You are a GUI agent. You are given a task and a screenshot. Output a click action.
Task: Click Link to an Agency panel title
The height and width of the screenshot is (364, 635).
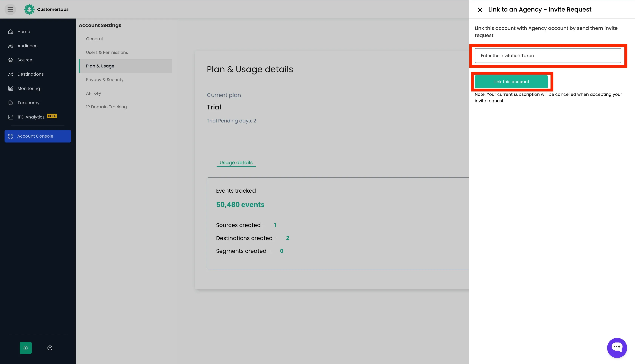click(x=540, y=9)
